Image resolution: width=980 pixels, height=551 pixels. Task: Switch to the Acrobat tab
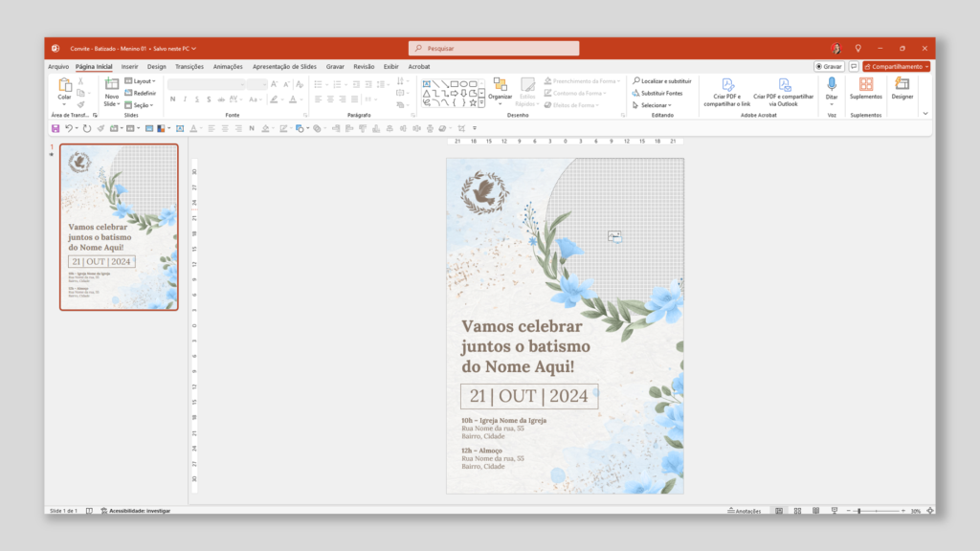[419, 66]
